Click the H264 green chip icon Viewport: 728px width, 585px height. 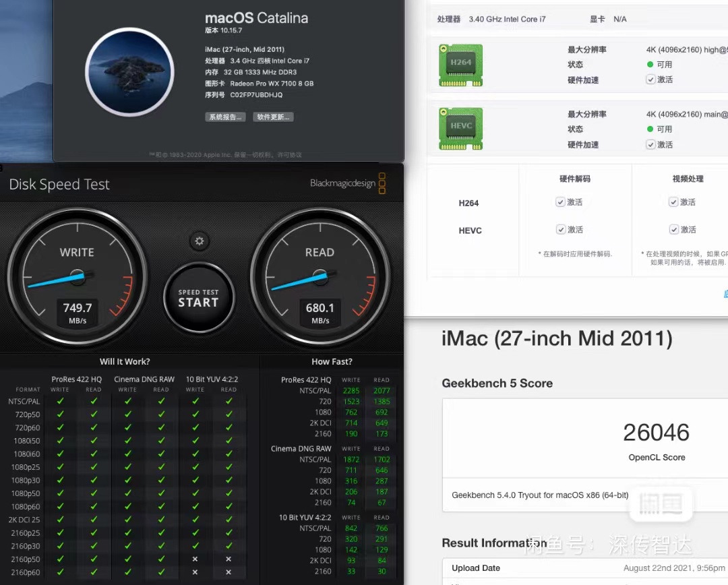tap(460, 65)
